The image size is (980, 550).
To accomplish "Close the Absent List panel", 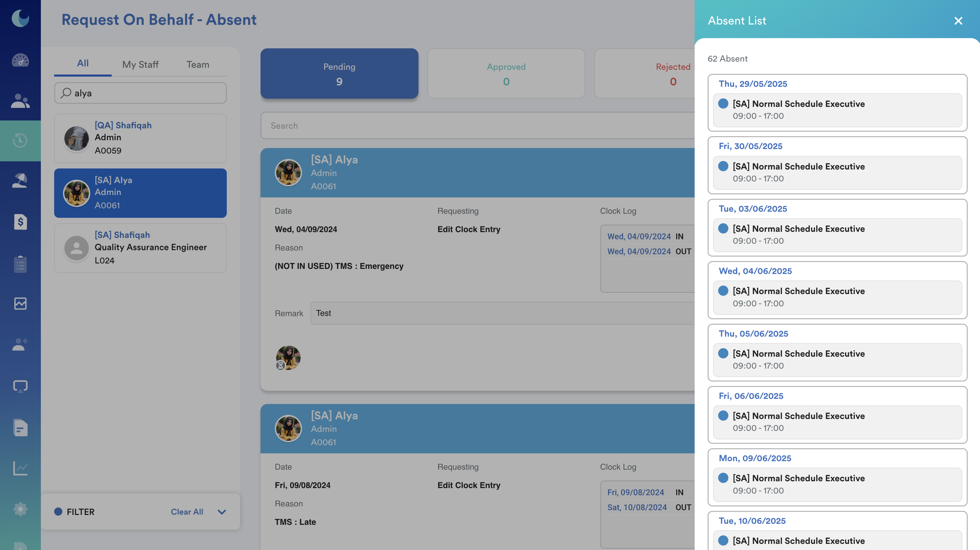I will click(x=958, y=21).
